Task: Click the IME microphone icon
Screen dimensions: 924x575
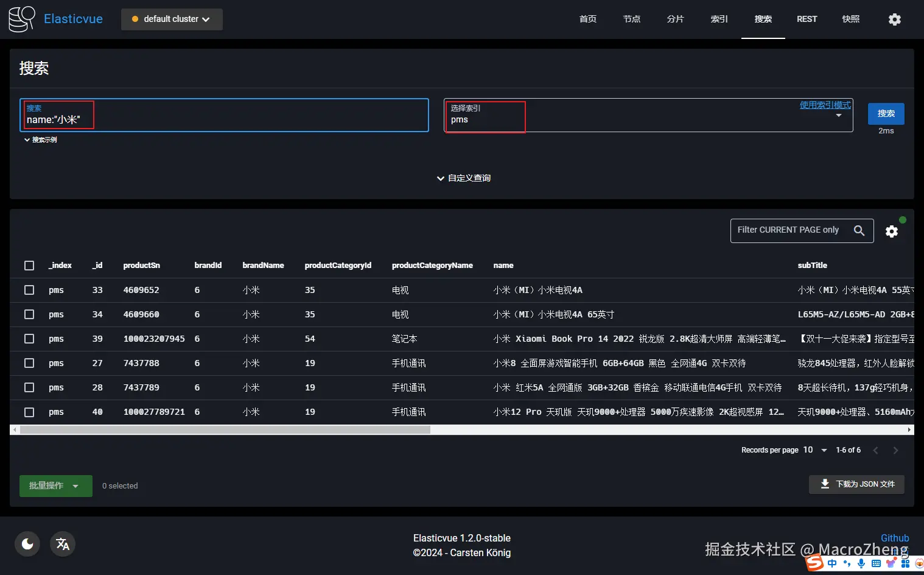Action: (861, 563)
